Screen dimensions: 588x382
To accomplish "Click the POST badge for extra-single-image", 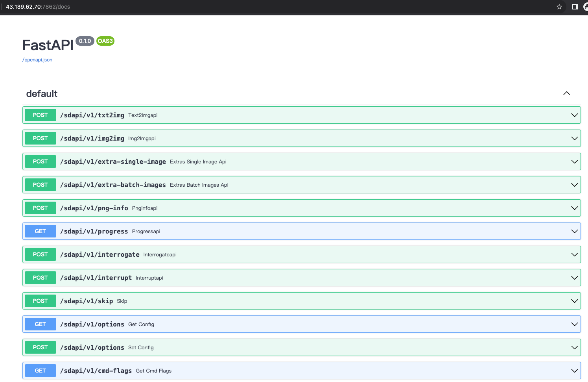I will (41, 161).
